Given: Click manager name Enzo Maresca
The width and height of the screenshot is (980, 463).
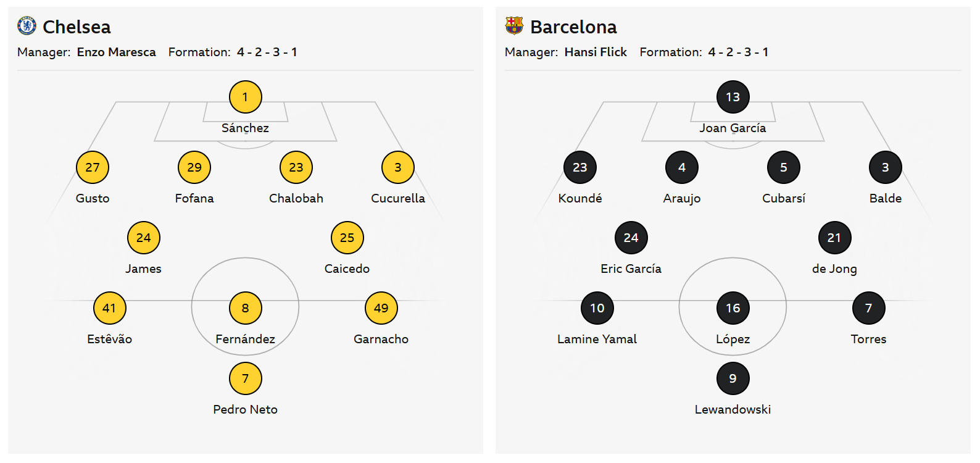Looking at the screenshot, I should [116, 52].
